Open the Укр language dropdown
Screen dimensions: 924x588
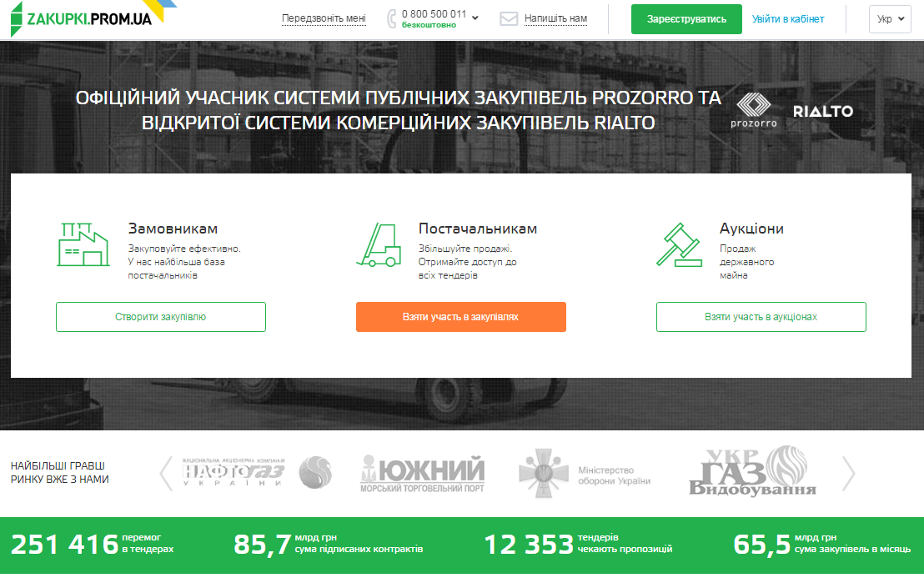tap(890, 19)
